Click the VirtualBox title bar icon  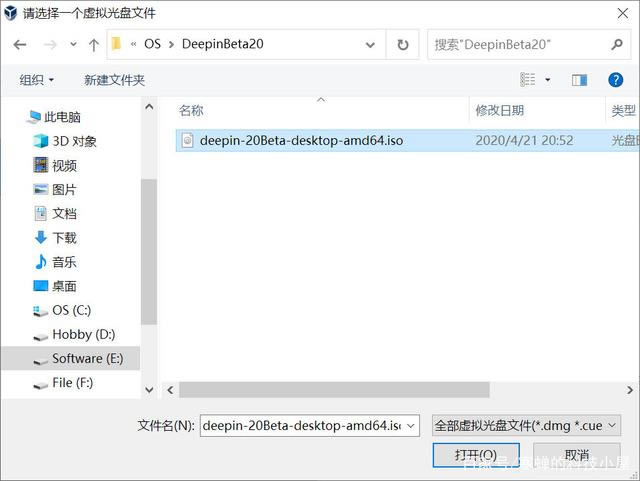tap(10, 13)
